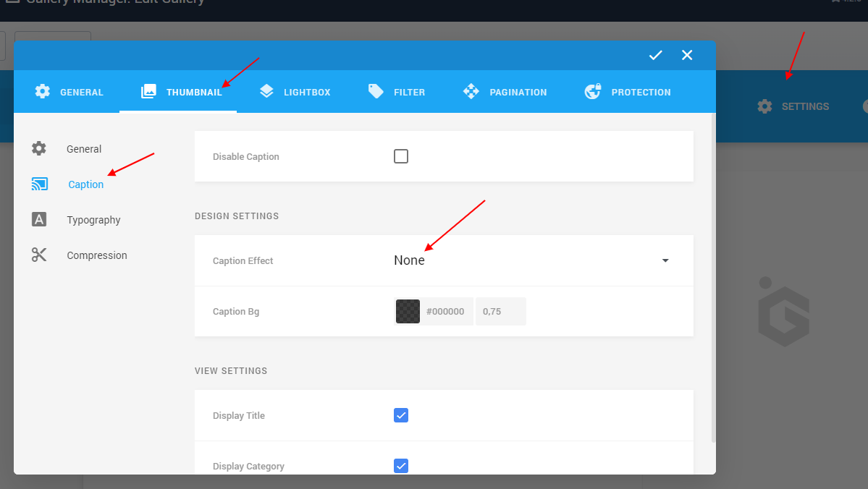
Task: Click the Lightbox layers icon
Action: click(x=267, y=91)
